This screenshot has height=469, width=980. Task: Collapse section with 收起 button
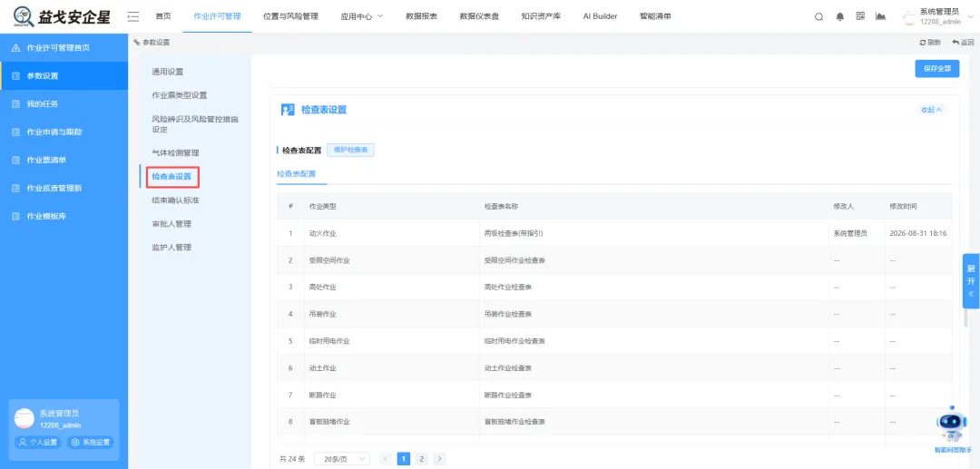931,110
